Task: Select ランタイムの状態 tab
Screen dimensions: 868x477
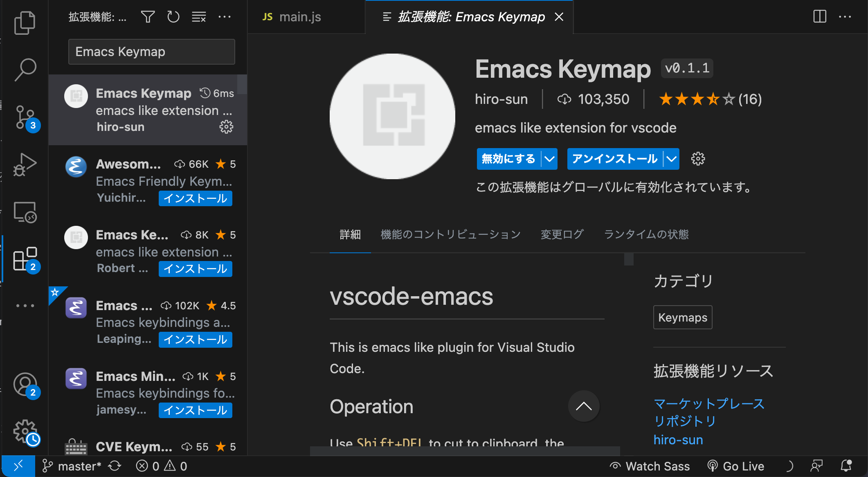Action: (646, 234)
